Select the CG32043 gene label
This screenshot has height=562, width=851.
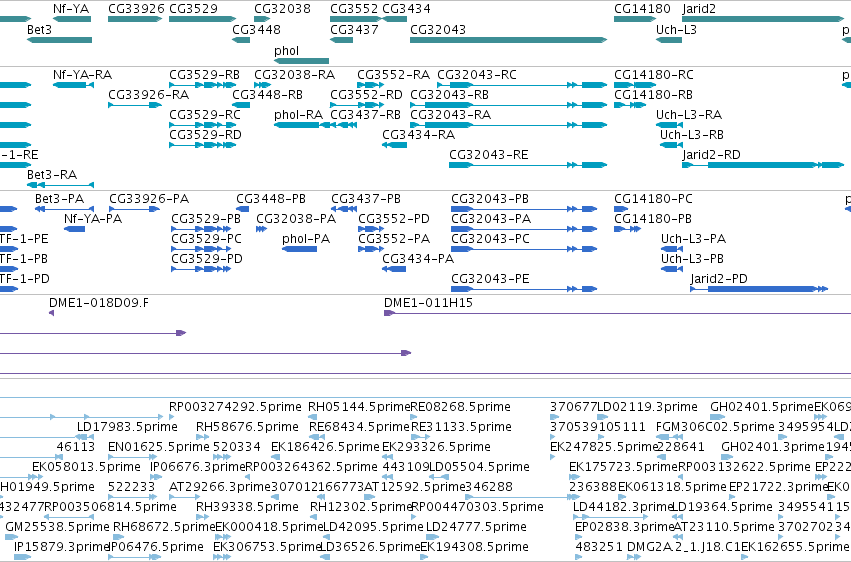[438, 29]
